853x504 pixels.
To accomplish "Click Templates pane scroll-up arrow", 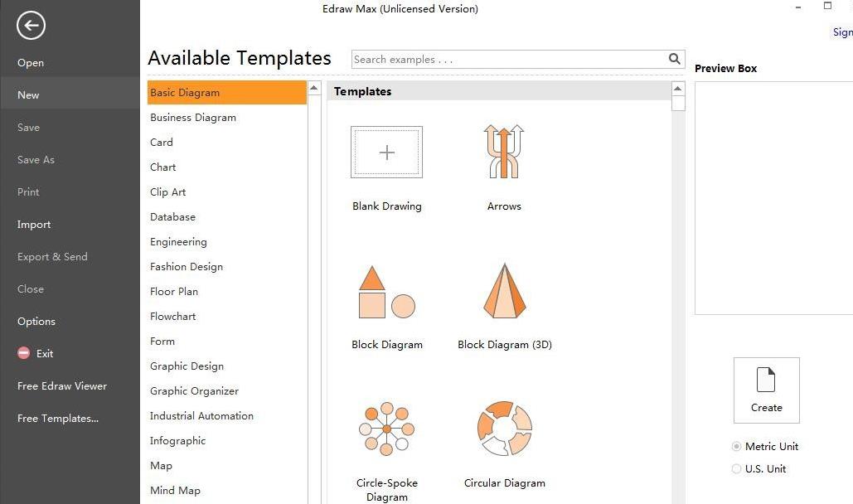I will point(678,88).
